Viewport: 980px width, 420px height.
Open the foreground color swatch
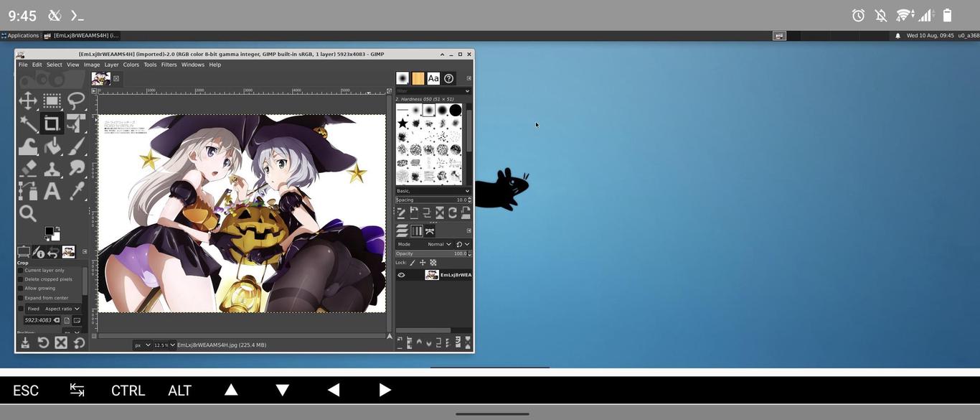(49, 231)
